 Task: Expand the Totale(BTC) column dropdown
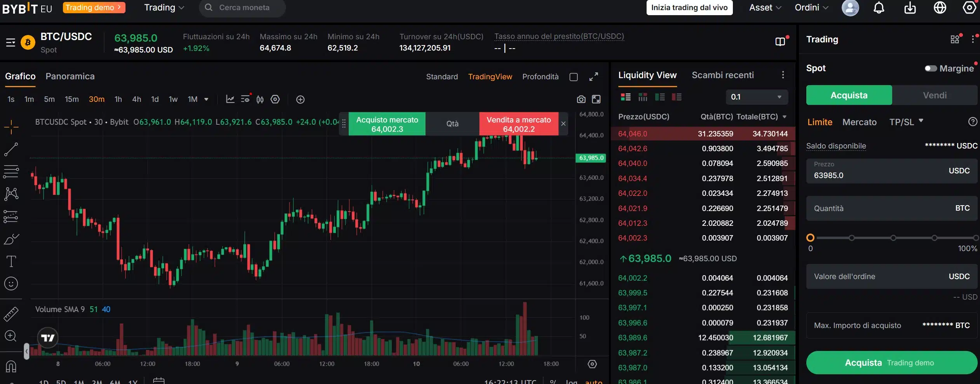click(785, 117)
